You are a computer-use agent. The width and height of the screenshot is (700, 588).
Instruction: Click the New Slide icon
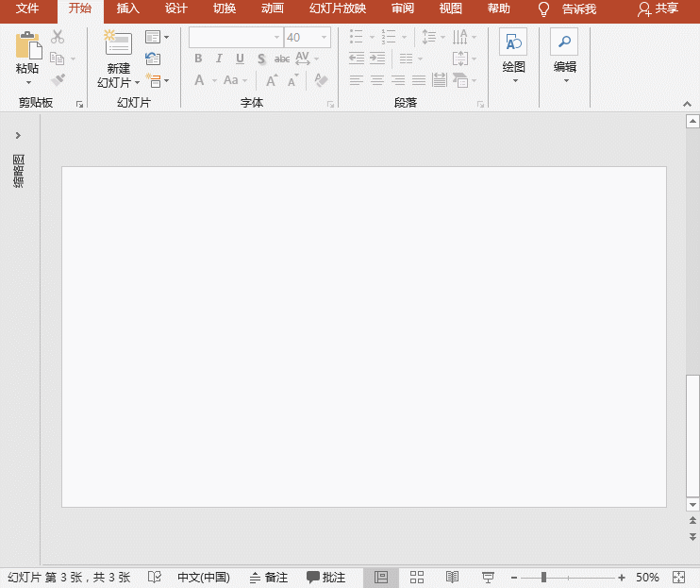click(118, 43)
